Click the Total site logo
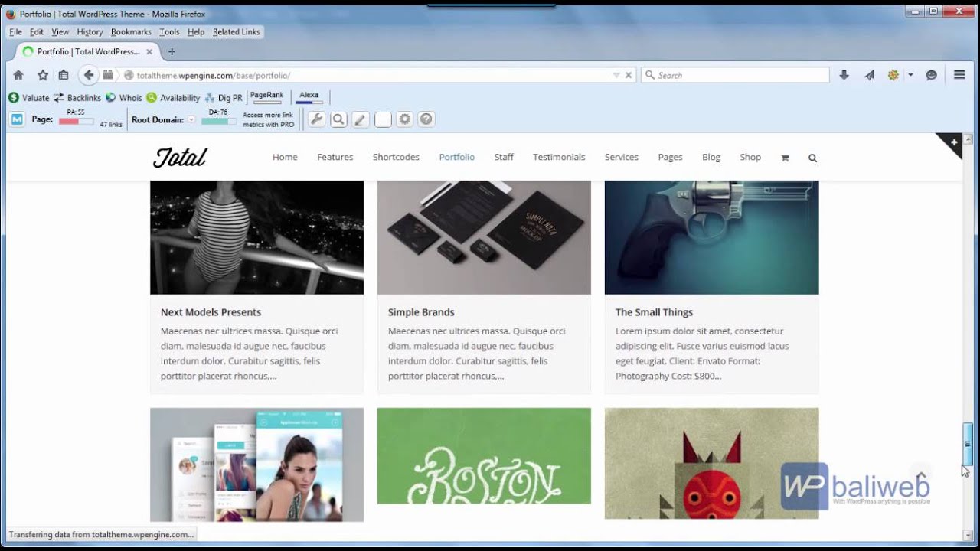Viewport: 980px width, 551px height. pos(180,157)
